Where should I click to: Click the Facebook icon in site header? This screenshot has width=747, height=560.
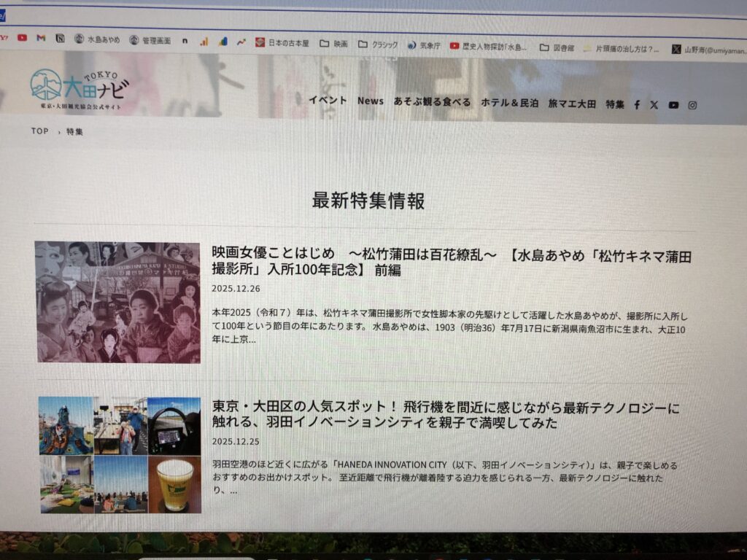[x=637, y=105]
